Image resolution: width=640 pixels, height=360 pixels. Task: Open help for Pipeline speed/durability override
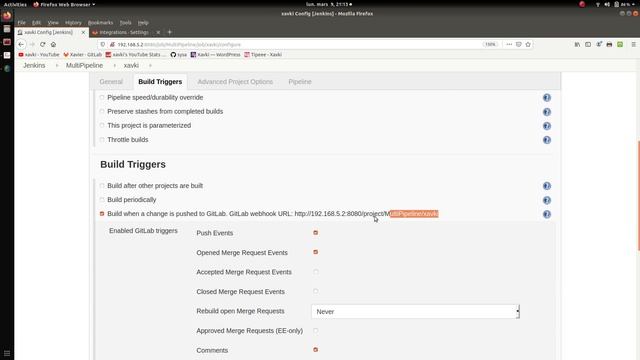[x=547, y=98]
